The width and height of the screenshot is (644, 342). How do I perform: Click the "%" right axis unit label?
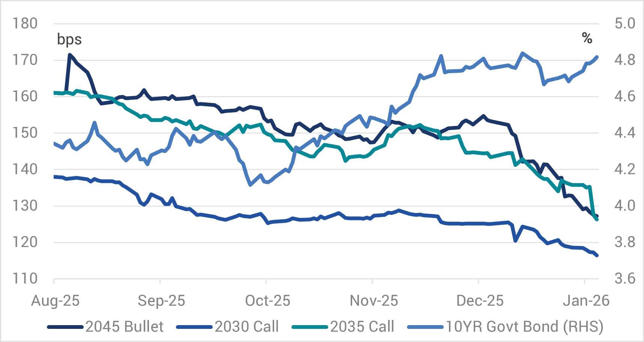(587, 38)
